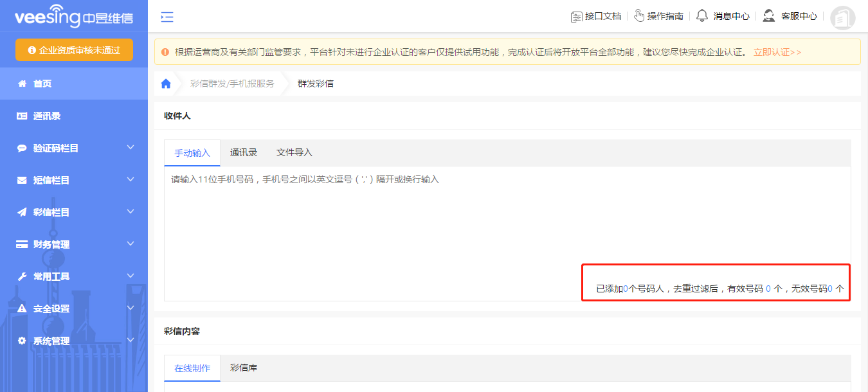Click the 已添加0个号码人 counter text
Viewport: 868px width, 392px height.
point(630,289)
